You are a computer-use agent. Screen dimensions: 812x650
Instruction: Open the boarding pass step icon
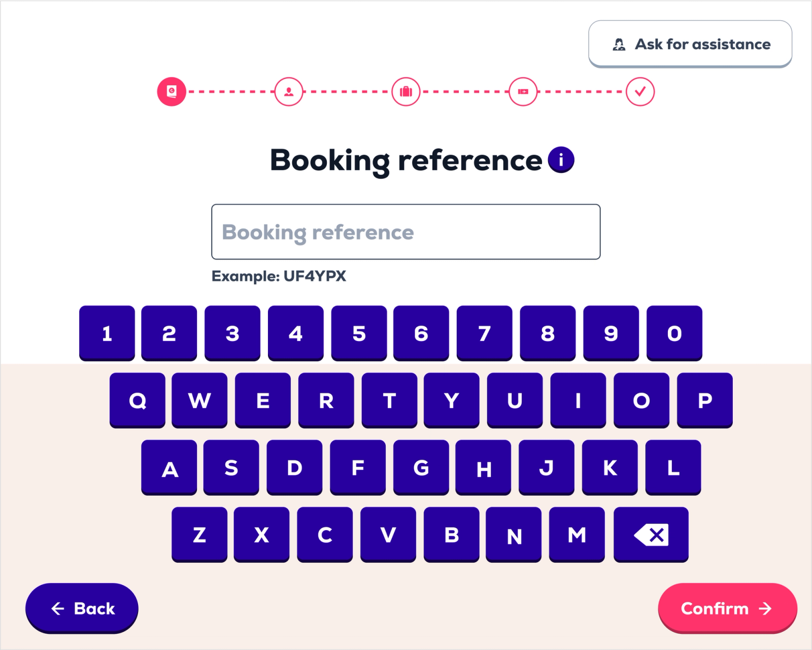[x=522, y=91]
